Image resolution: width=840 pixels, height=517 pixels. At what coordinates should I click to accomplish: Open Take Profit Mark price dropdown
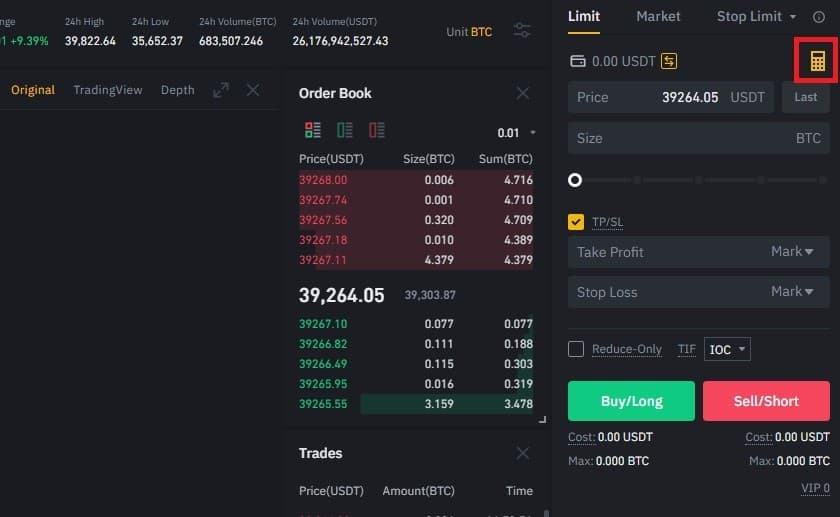(792, 251)
